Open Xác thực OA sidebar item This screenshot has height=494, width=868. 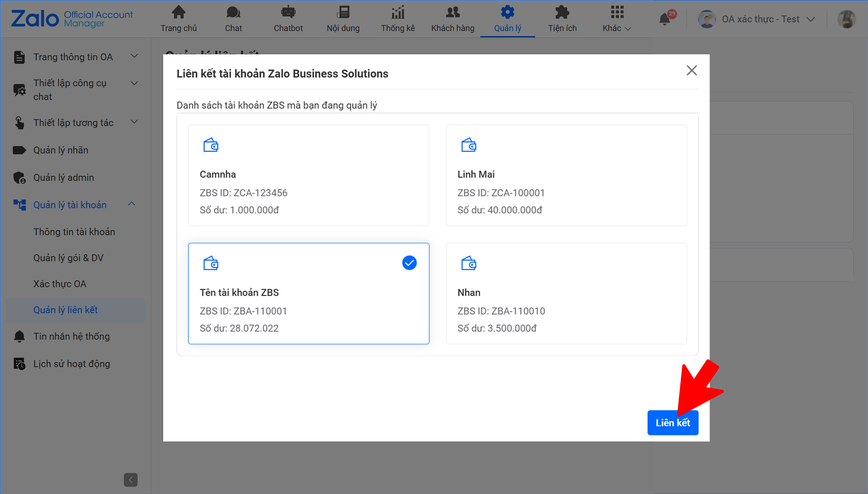pyautogui.click(x=60, y=284)
